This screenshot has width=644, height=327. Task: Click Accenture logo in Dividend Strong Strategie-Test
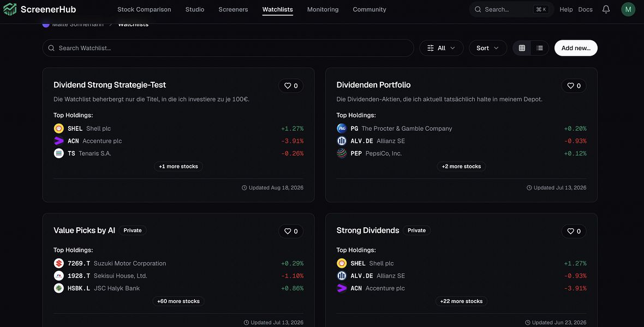coord(59,141)
